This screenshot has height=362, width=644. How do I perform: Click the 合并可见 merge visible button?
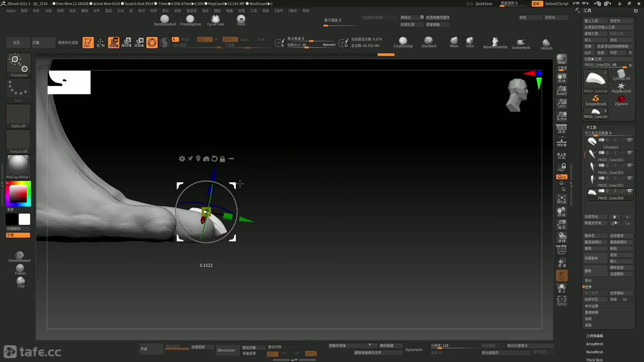[596, 299]
